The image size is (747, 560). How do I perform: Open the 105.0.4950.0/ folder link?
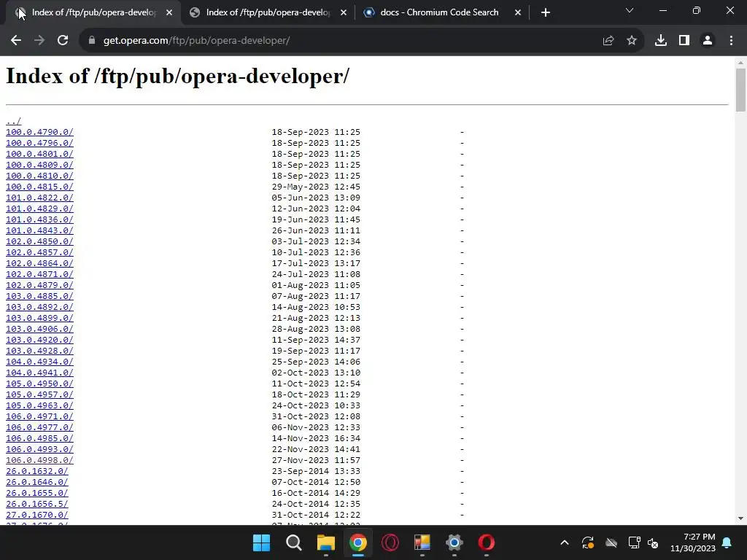click(39, 384)
